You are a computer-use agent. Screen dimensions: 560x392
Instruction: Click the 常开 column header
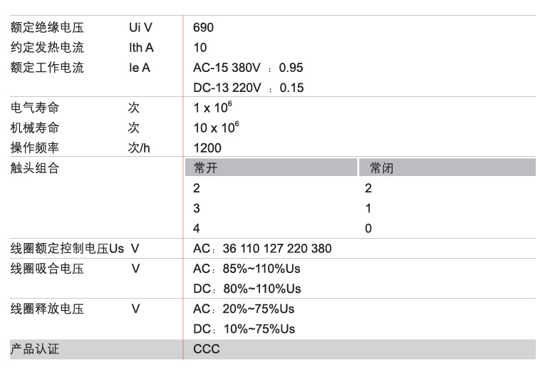point(206,168)
